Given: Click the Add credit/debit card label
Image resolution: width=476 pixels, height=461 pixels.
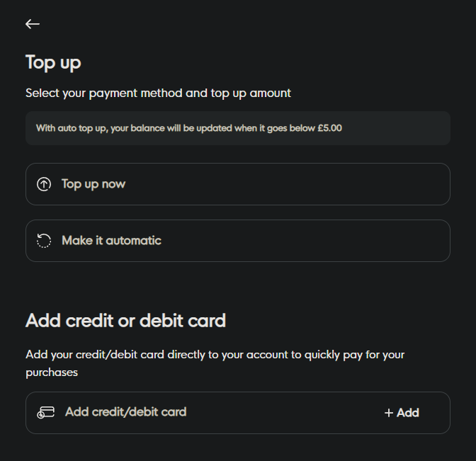Looking at the screenshot, I should pyautogui.click(x=125, y=411).
